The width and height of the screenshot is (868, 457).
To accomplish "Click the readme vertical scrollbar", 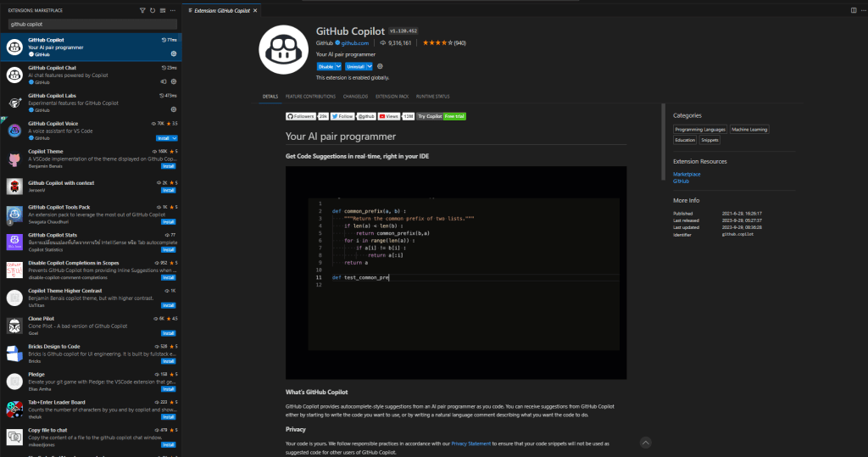I will [663, 142].
